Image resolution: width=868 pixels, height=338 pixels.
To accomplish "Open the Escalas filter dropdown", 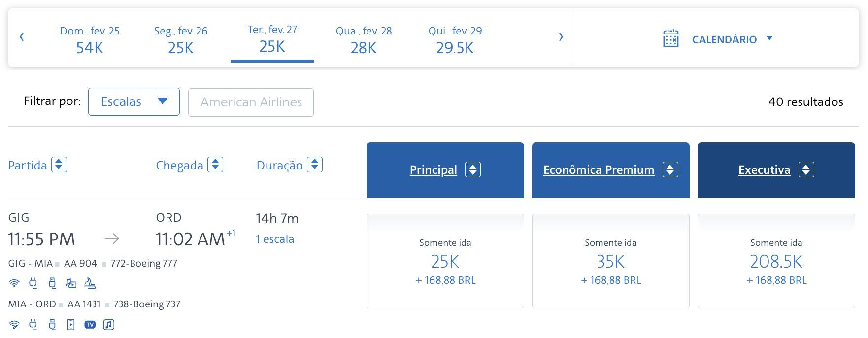I will (134, 101).
